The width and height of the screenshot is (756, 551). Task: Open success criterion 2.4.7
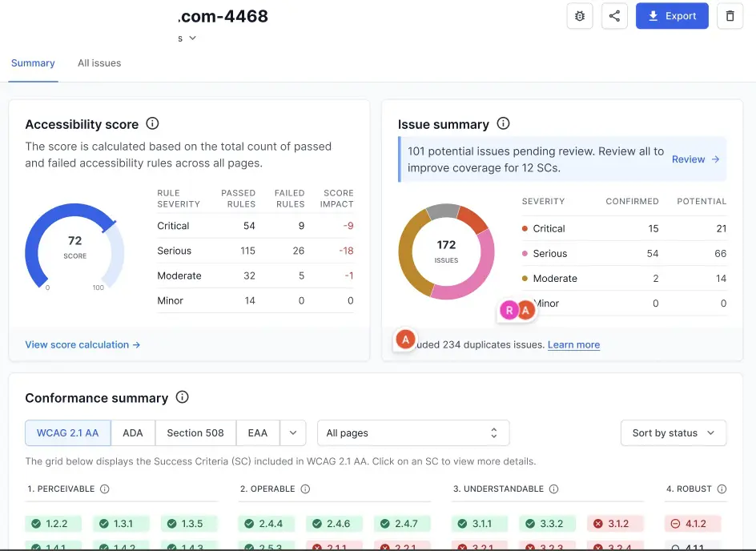coord(402,524)
